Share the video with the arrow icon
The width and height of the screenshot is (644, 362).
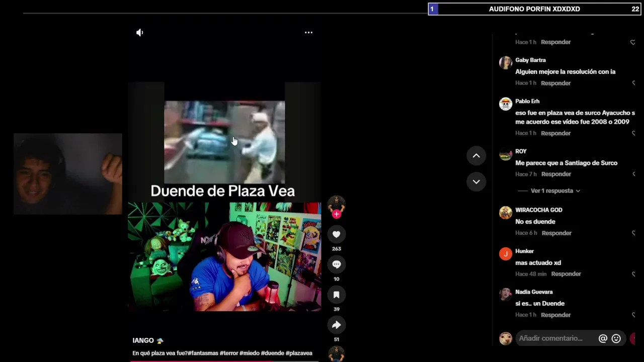(337, 325)
